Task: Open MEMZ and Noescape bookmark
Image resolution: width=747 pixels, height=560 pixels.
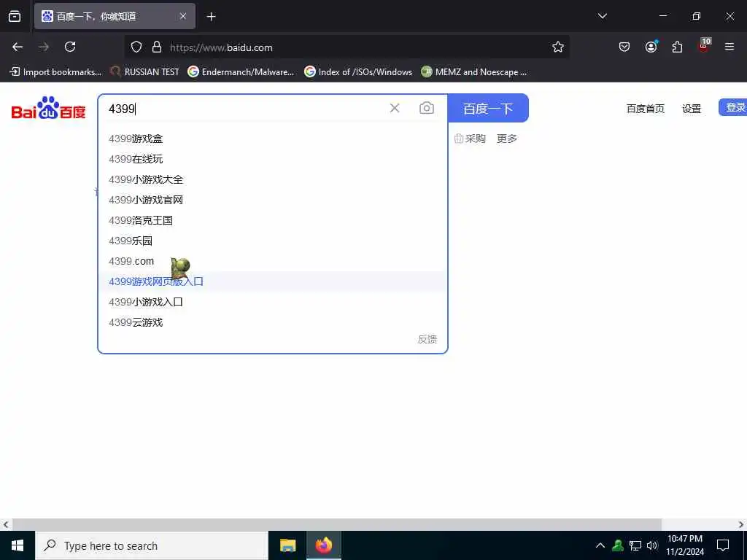Action: point(474,72)
